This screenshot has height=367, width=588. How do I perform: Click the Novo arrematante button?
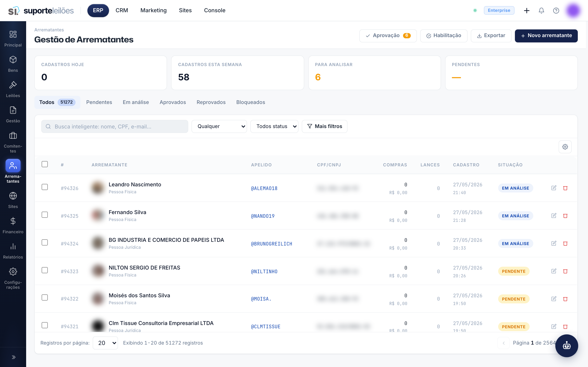pos(546,36)
